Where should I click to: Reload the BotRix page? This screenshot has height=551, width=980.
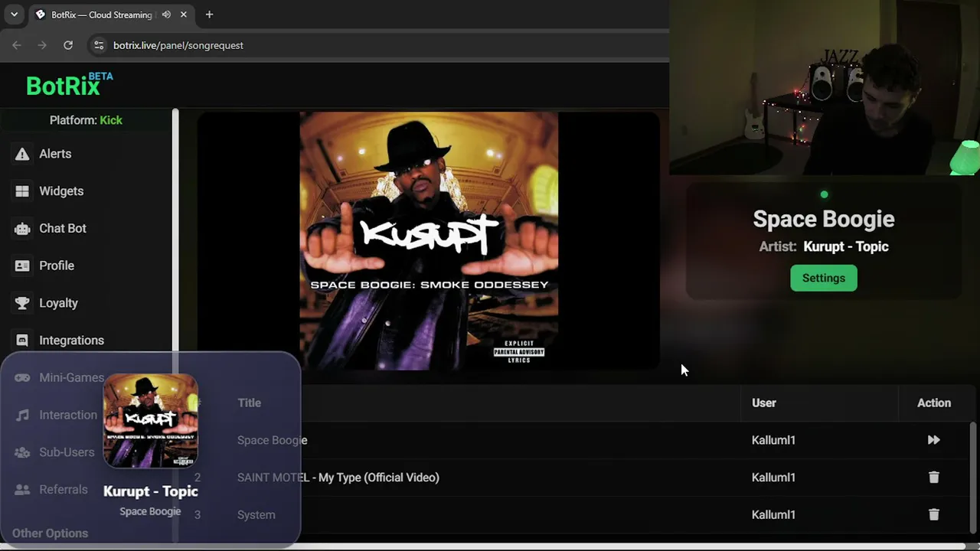point(68,45)
